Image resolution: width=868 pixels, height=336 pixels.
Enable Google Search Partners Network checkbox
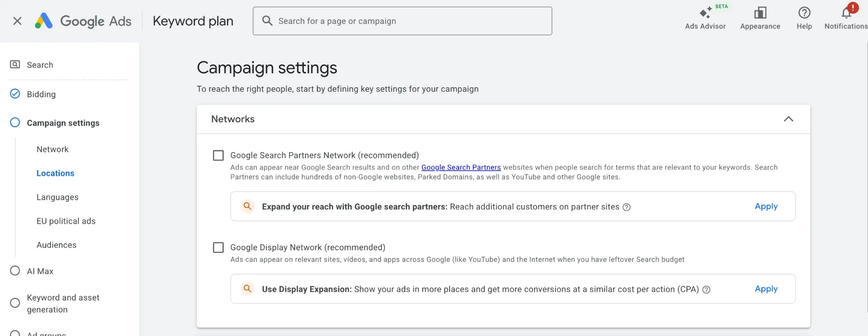(x=218, y=156)
